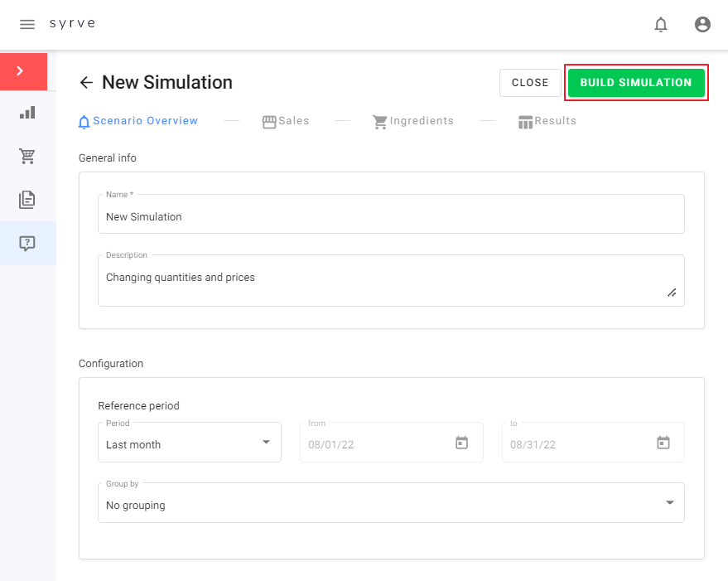The width and height of the screenshot is (728, 581).
Task: Open the Results step tab
Action: tap(547, 121)
